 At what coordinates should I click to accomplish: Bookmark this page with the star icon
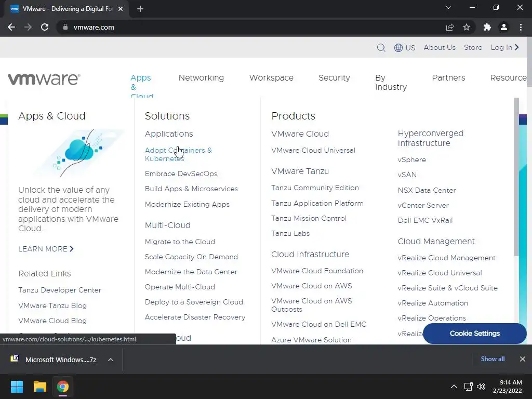click(467, 27)
